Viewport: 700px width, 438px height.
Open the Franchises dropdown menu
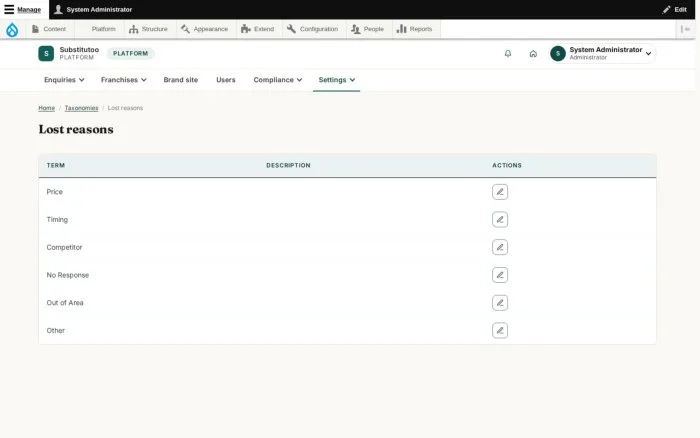point(124,80)
